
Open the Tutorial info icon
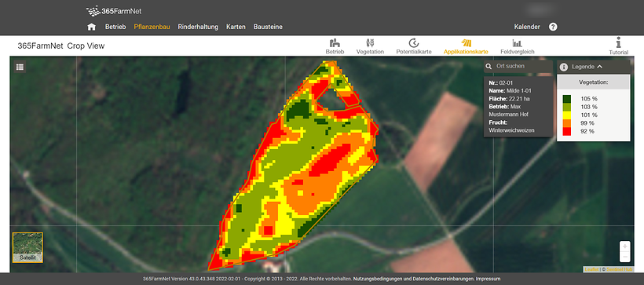point(619,42)
